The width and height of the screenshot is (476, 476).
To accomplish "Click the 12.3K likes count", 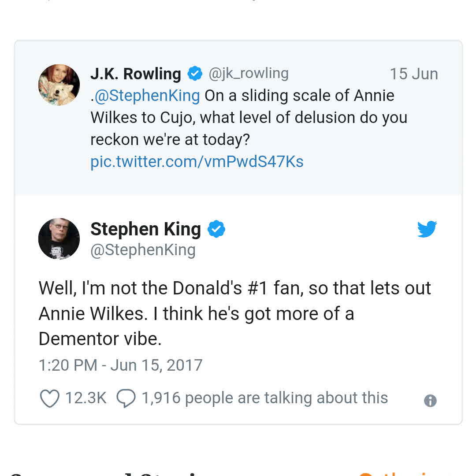I will [86, 398].
